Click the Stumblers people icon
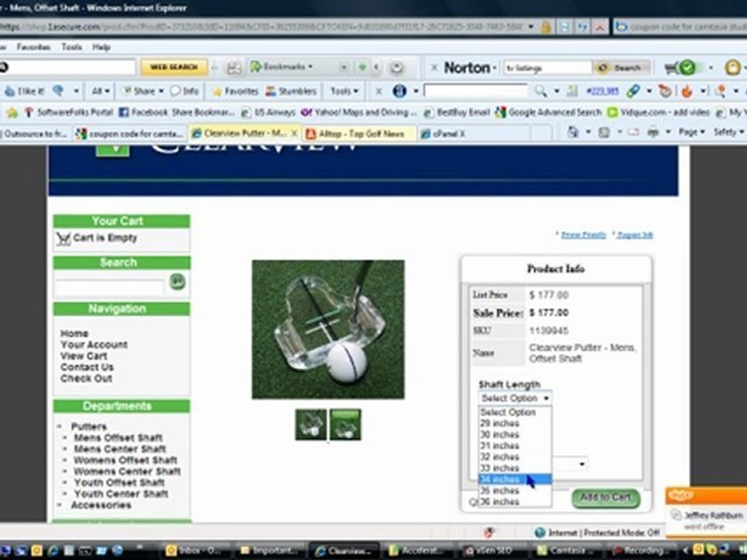The image size is (747, 560). [291, 91]
